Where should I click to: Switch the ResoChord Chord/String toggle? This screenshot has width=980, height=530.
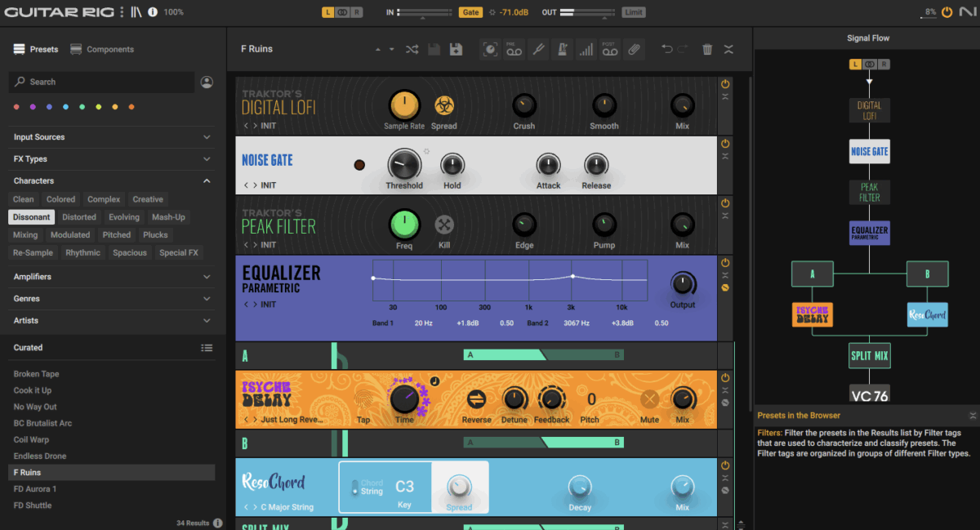[354, 488]
